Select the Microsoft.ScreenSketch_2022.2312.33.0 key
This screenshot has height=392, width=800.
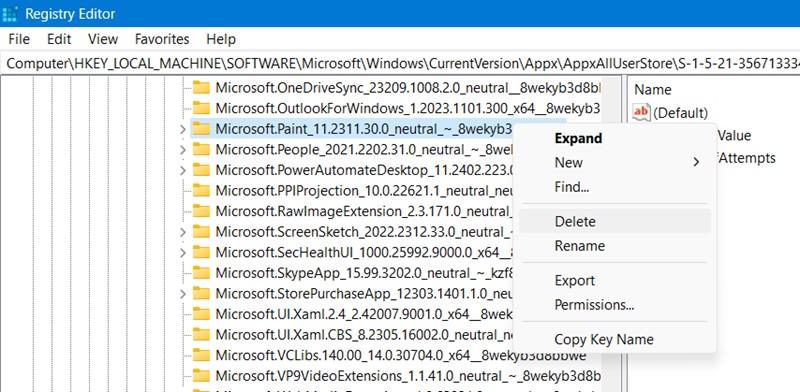click(x=363, y=232)
